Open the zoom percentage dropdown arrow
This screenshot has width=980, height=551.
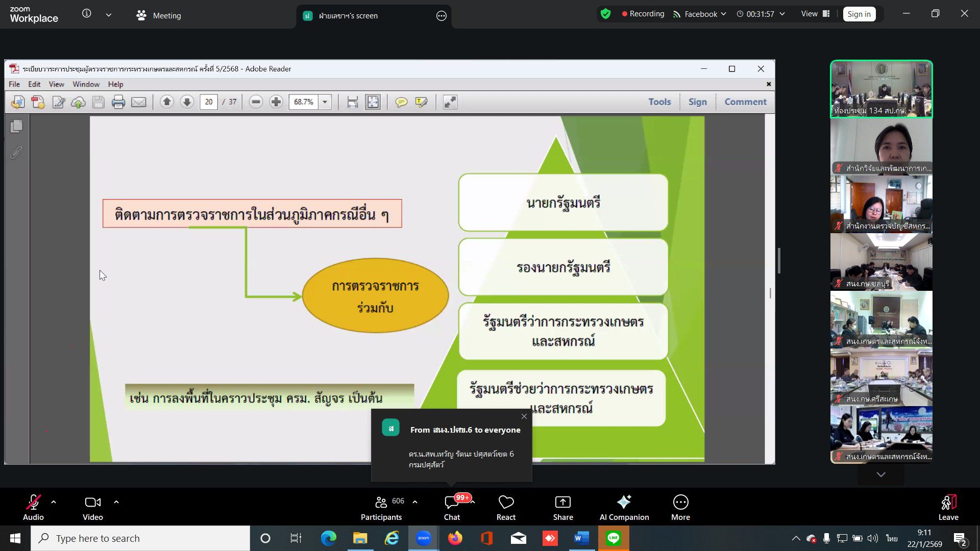point(325,102)
